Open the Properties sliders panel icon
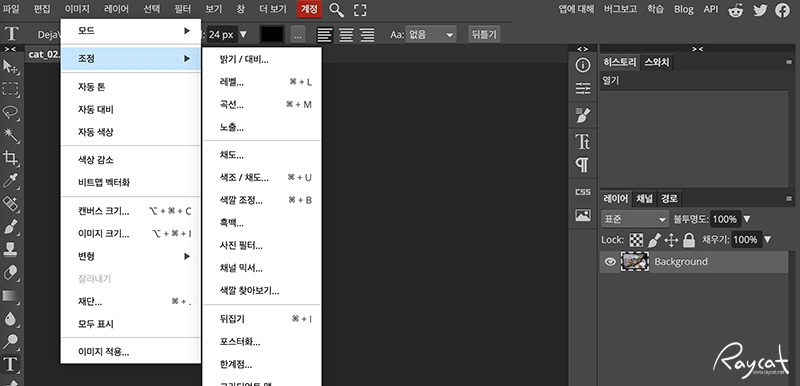Viewport: 800px width, 386px height. coord(583,89)
